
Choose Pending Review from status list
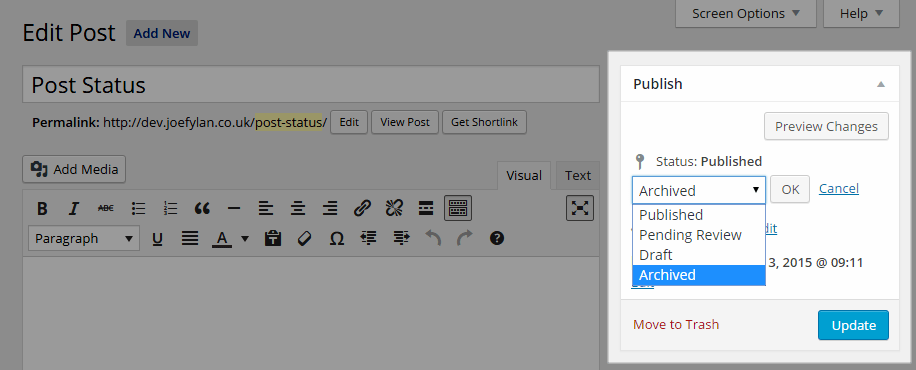(699, 235)
